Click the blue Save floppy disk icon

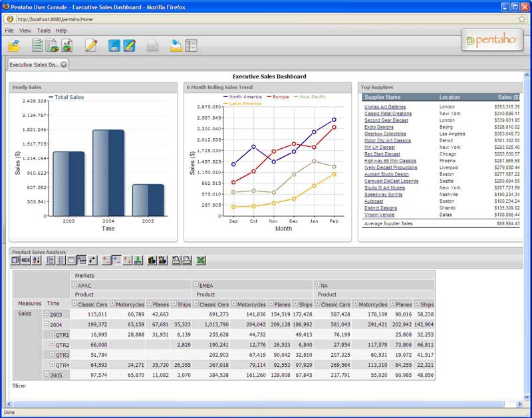click(x=114, y=45)
